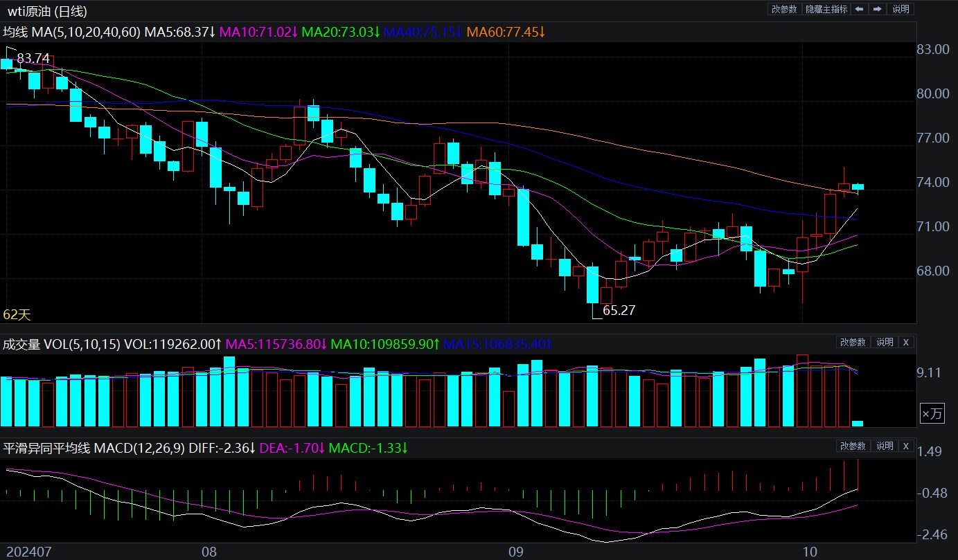Click the orange MA60:77.45 legend value

pyautogui.click(x=506, y=32)
